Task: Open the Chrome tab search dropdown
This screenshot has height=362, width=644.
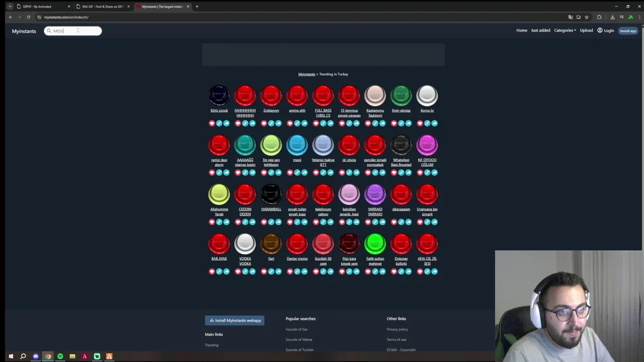Action: (10, 7)
